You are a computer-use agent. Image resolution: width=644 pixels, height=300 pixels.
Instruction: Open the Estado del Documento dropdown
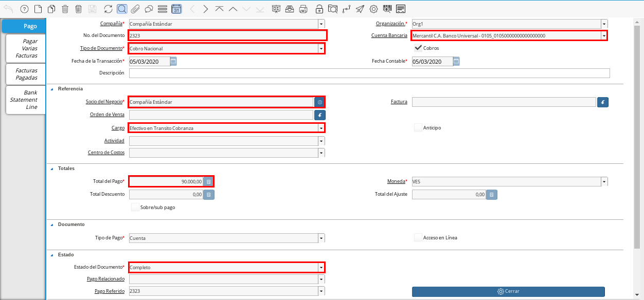(x=321, y=267)
